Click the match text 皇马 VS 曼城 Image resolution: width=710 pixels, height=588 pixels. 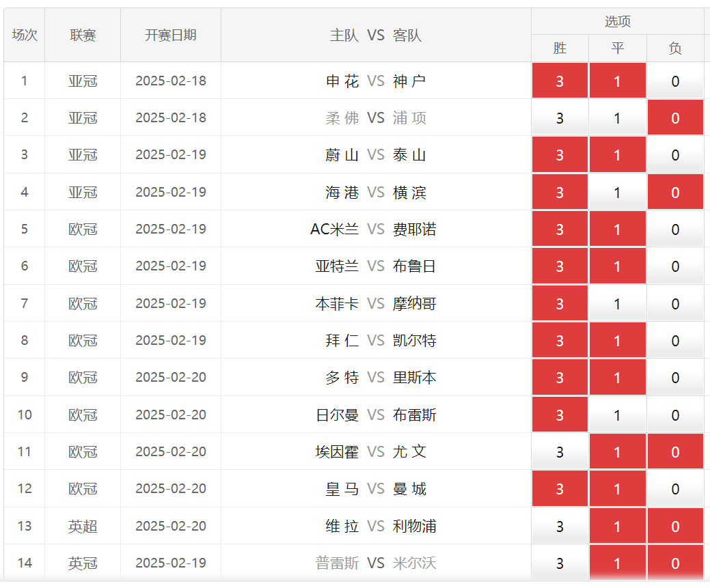point(376,490)
